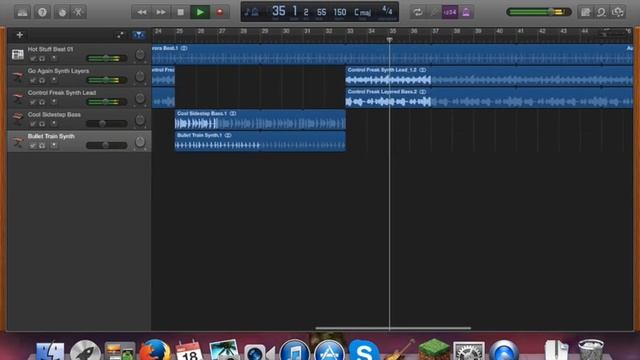Adjust Hot Stuff Beat 01 volume slider
Viewport: 640px width, 360px height.
point(107,58)
